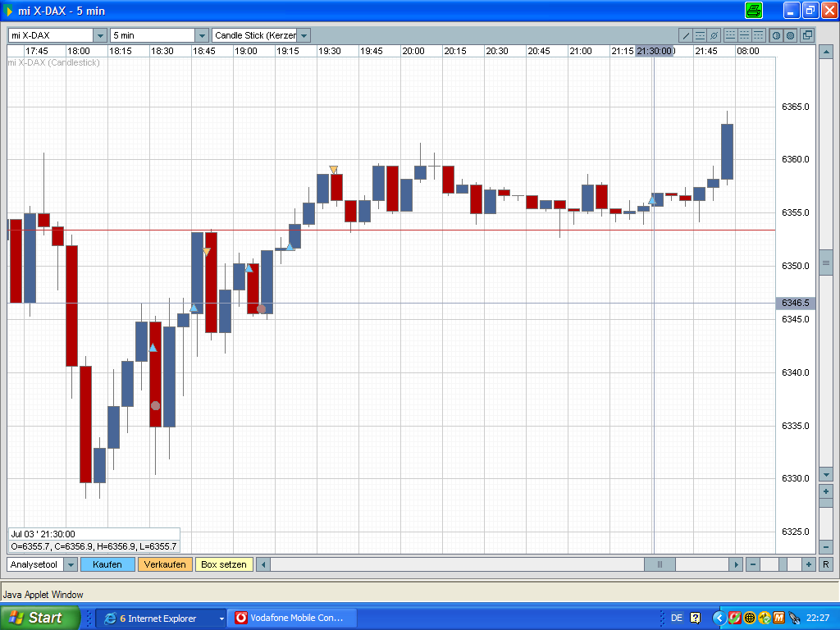Click the blue buy marker near 21:30 line
The image size is (840, 630).
(x=652, y=200)
